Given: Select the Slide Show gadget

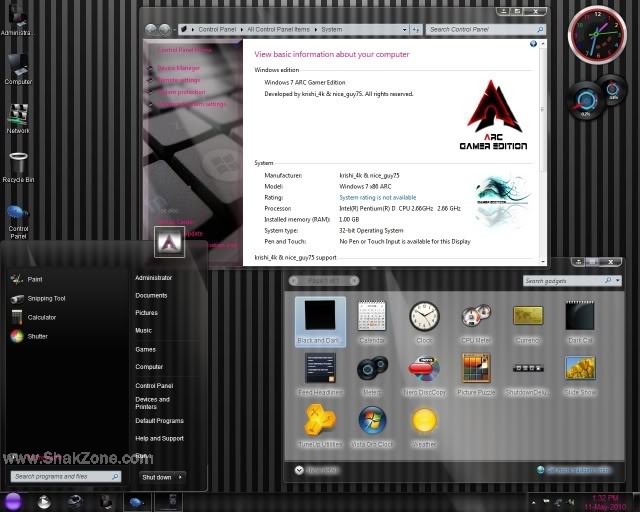Looking at the screenshot, I should click(580, 375).
